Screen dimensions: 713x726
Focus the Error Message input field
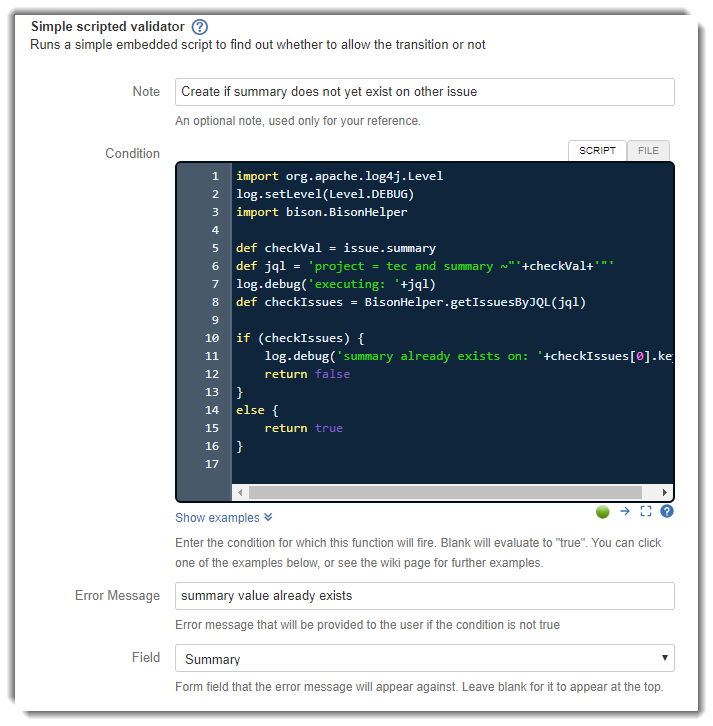tap(425, 596)
